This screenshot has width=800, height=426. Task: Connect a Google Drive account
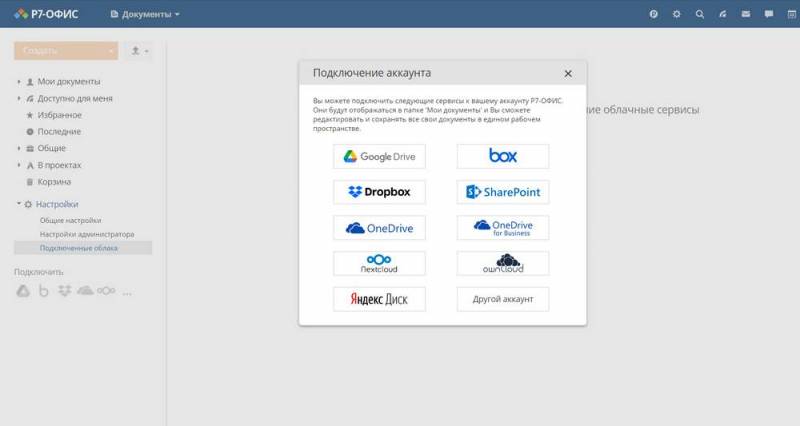coord(379,156)
